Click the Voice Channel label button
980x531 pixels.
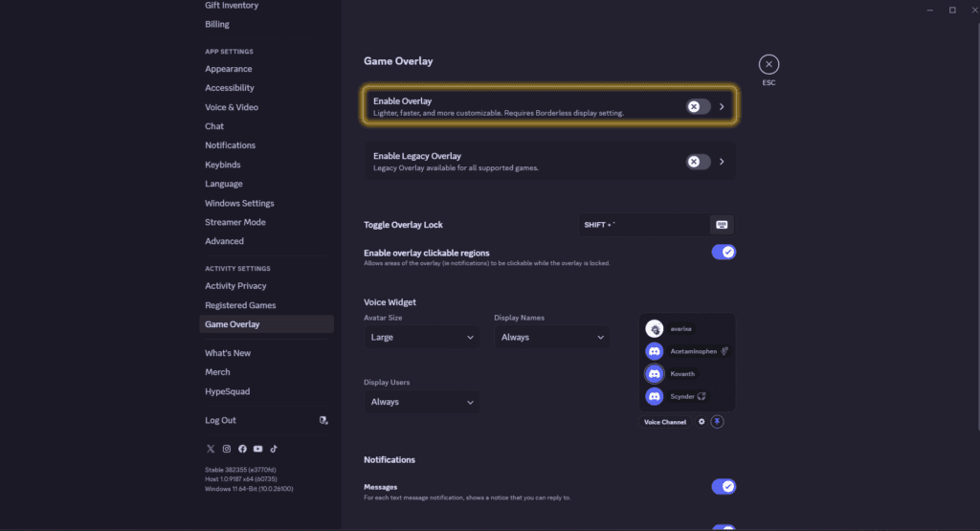tap(665, 422)
